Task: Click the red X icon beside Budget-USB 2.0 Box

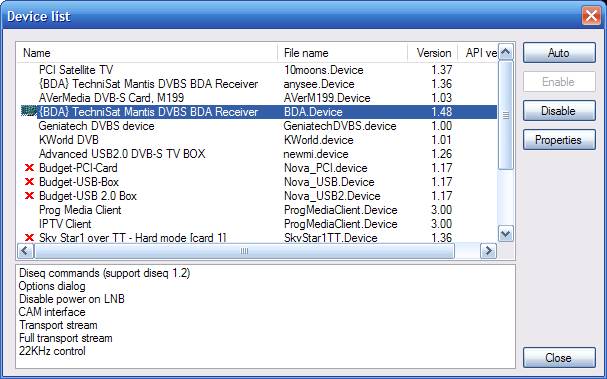Action: click(29, 196)
